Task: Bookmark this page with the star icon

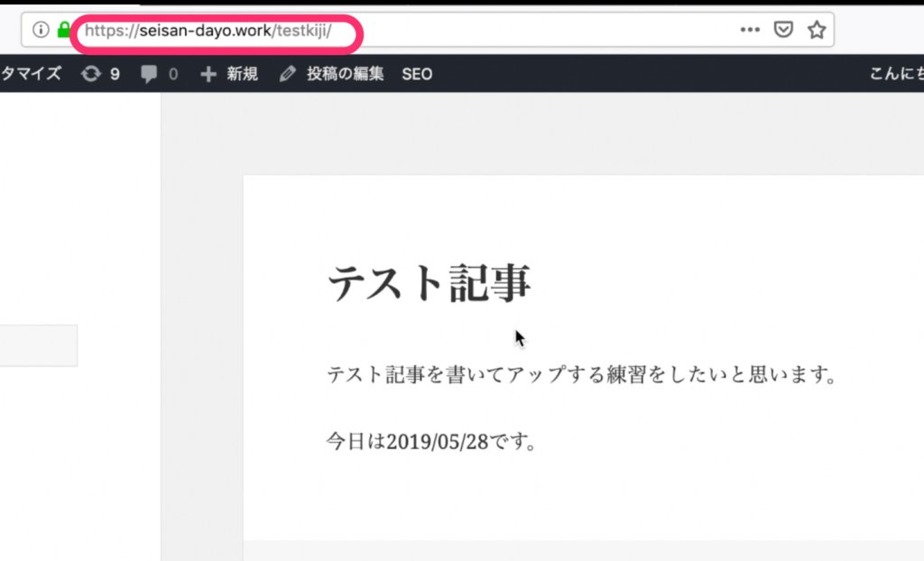Action: (x=817, y=30)
